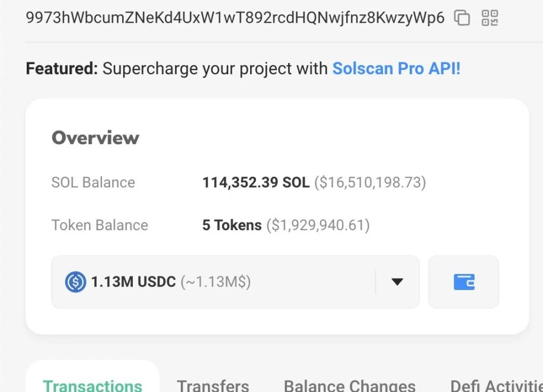Click the Overview heading
Viewport: 543px width, 392px height.
click(95, 138)
